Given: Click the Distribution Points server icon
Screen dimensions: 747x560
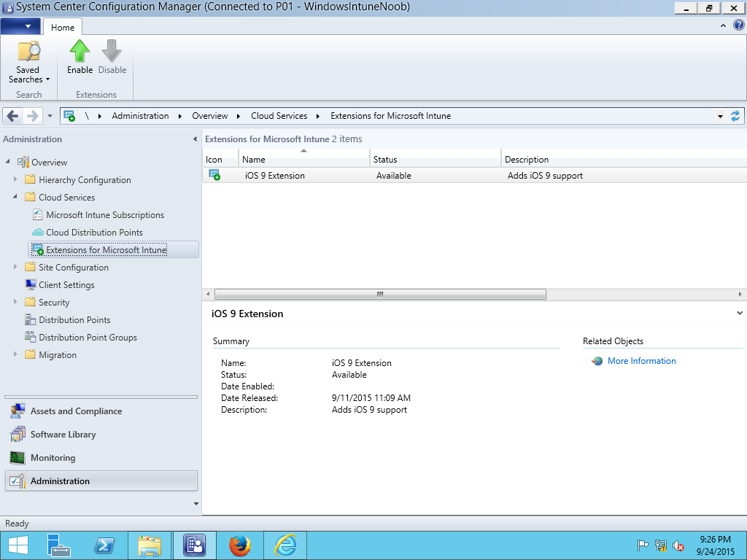Looking at the screenshot, I should (31, 319).
